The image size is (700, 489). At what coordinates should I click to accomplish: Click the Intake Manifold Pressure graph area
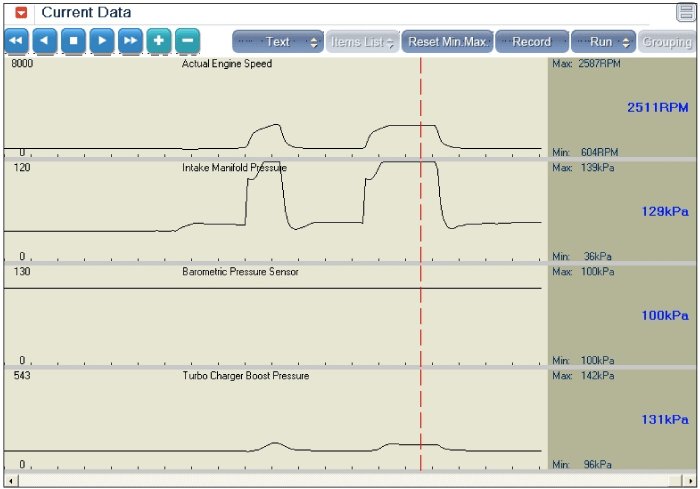pos(275,211)
